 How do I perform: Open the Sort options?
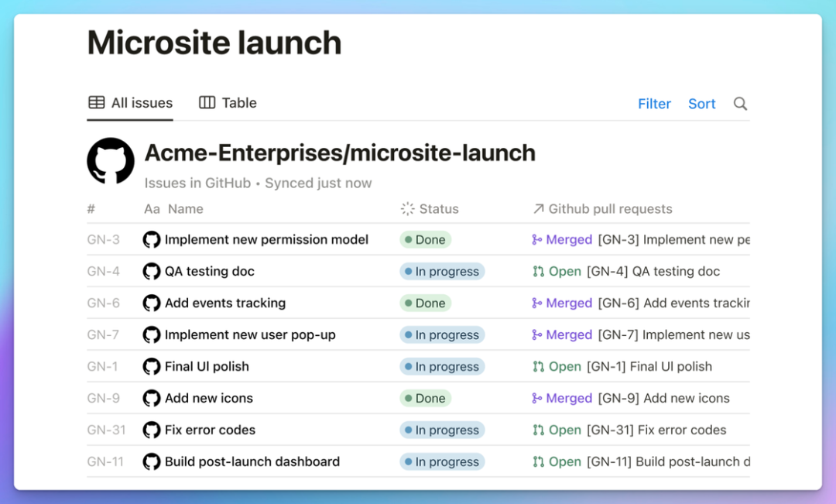pyautogui.click(x=701, y=104)
